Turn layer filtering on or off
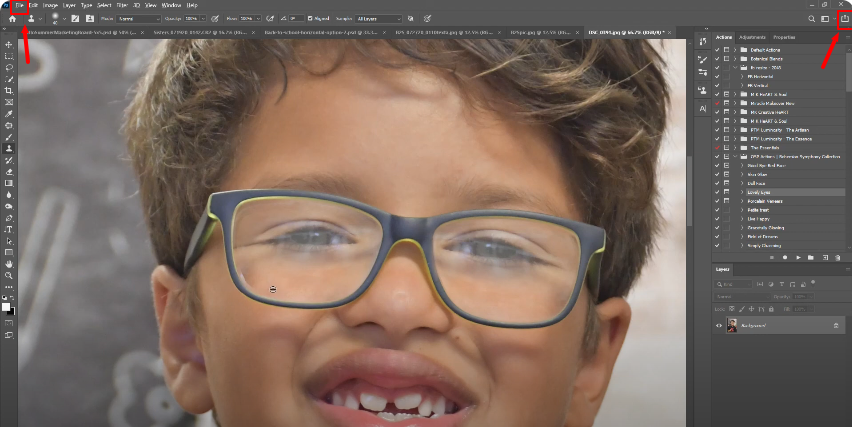This screenshot has height=427, width=852. [813, 282]
